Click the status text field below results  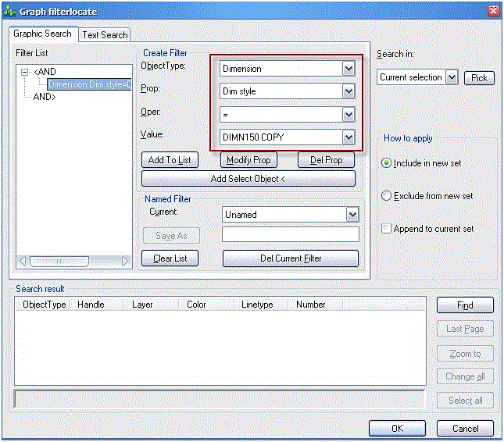[x=220, y=399]
